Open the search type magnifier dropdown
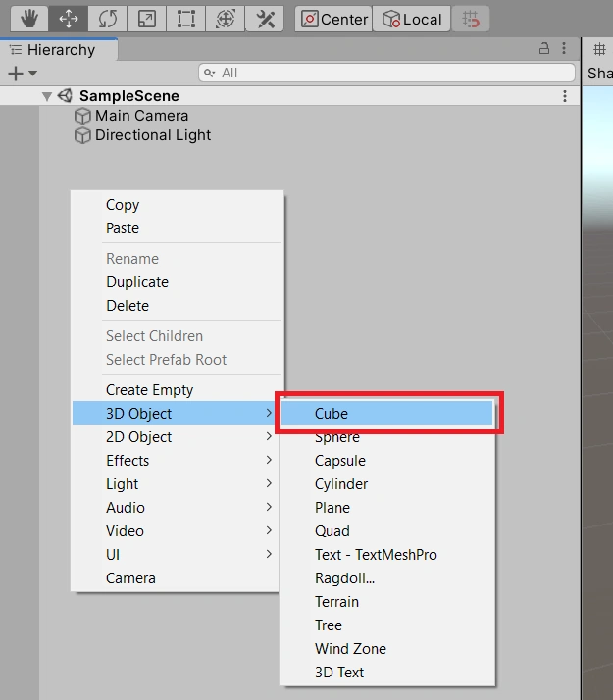The image size is (613, 700). (209, 73)
